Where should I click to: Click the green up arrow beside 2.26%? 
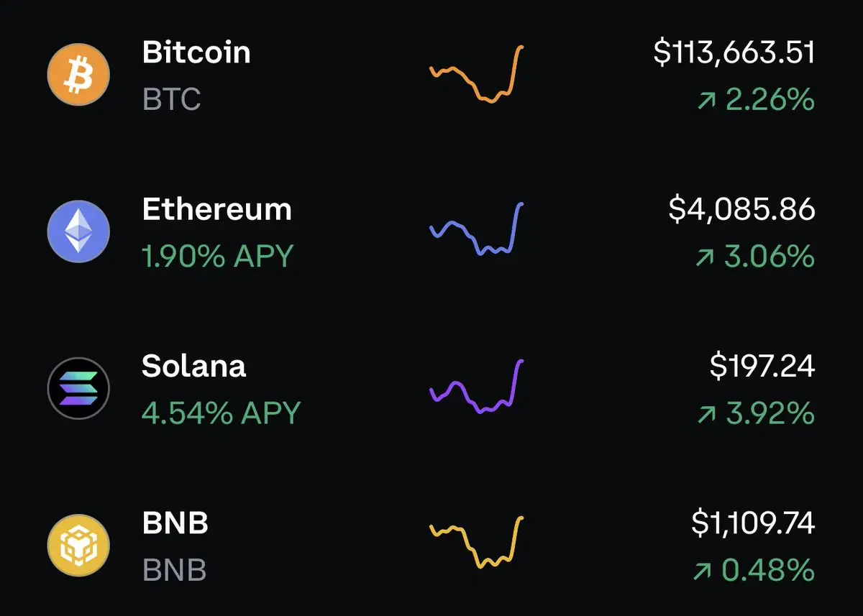[707, 101]
